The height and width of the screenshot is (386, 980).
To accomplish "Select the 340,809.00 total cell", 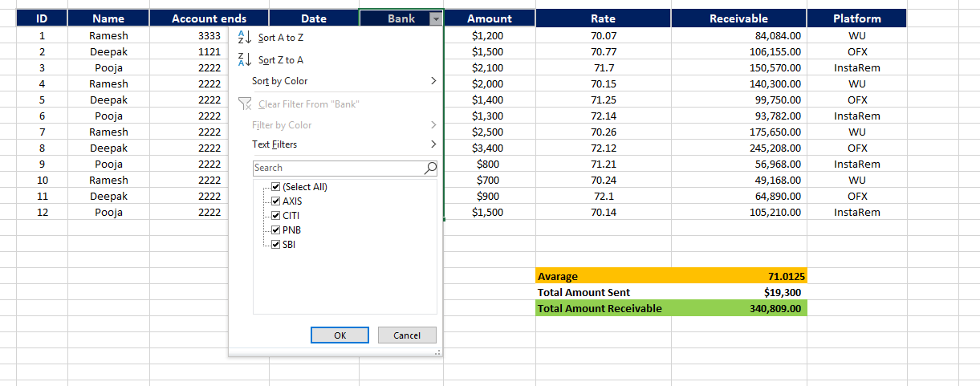I will pos(739,308).
